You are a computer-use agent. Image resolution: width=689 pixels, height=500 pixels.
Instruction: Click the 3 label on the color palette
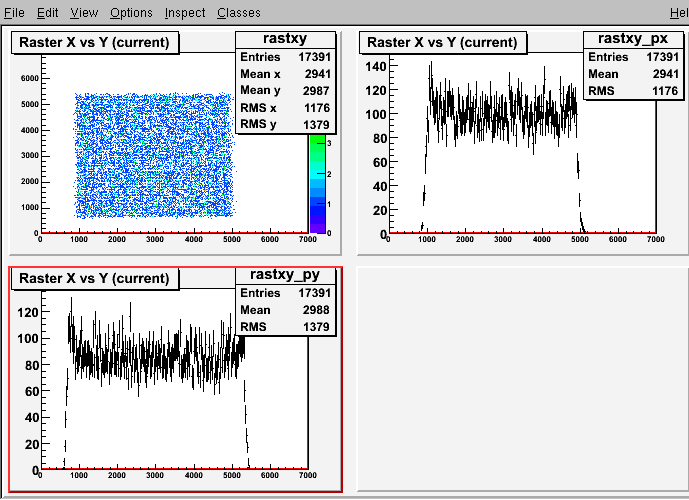click(329, 144)
